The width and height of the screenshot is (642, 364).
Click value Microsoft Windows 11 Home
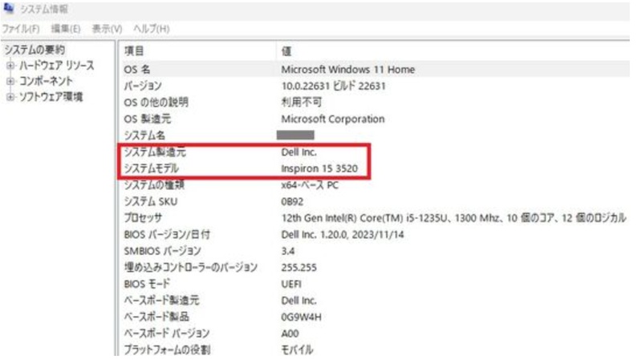tap(348, 70)
